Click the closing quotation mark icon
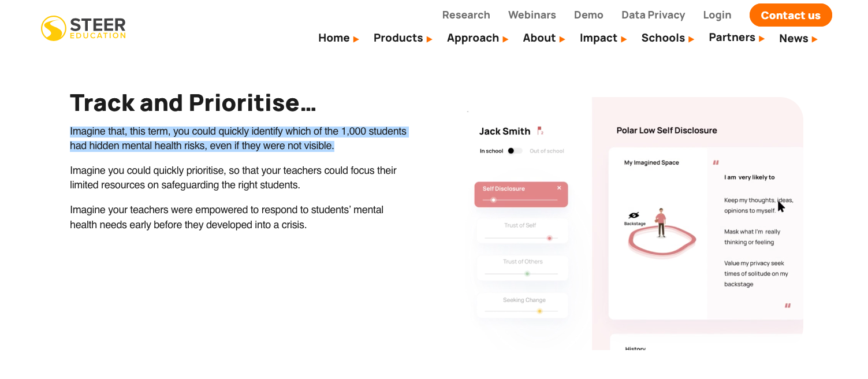868x379 pixels. pyautogui.click(x=787, y=306)
